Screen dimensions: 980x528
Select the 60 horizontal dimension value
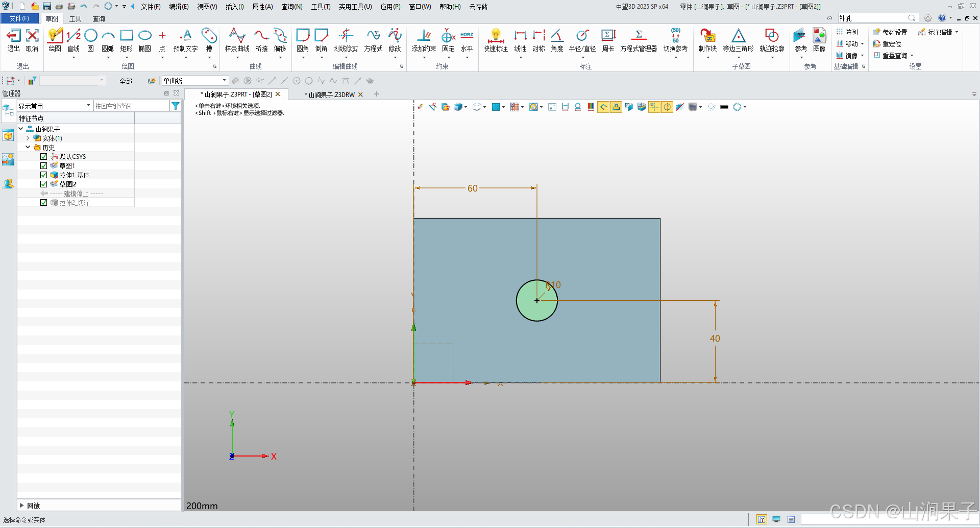(x=473, y=188)
